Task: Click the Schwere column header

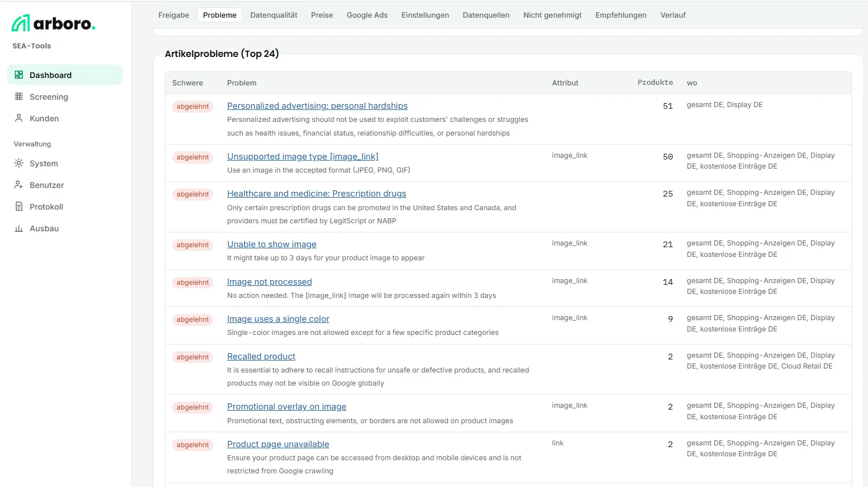Action: click(x=188, y=83)
